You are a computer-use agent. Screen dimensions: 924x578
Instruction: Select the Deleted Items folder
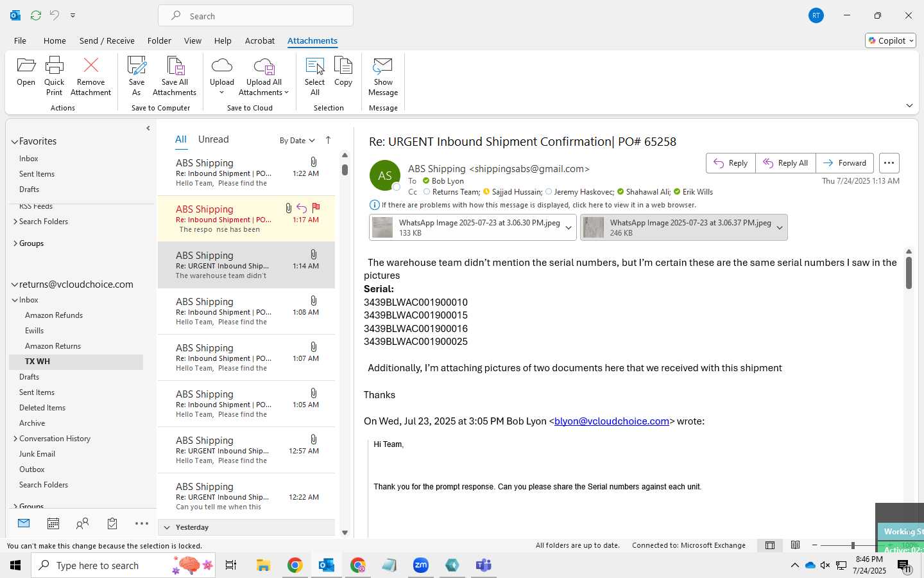coord(42,408)
